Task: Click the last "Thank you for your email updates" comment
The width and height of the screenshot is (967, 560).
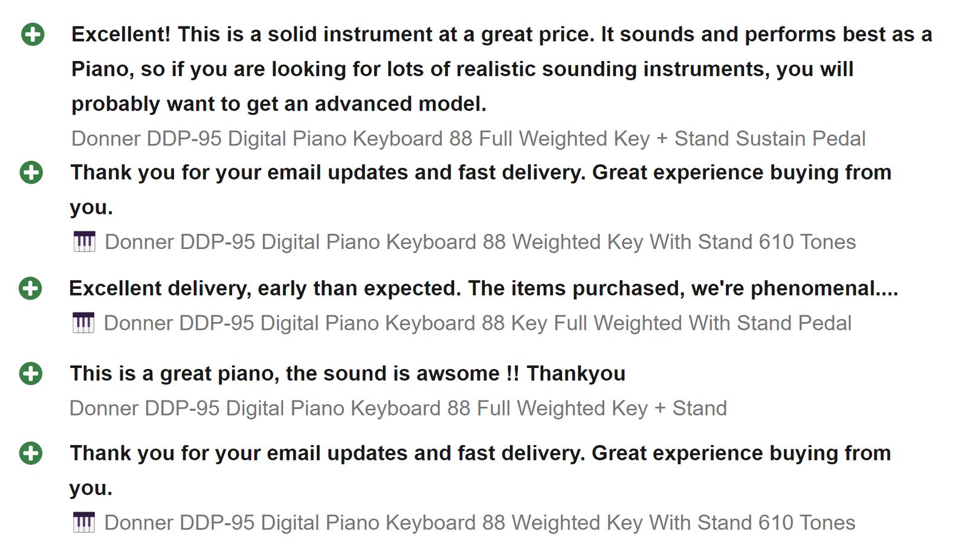Action: coord(480,453)
